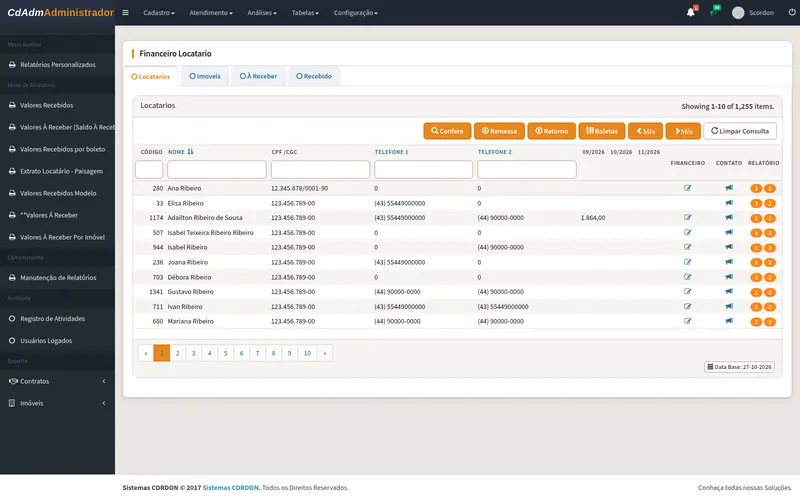The image size is (800, 500).
Task: Focus the Telefone 1 filter field
Action: pos(423,169)
